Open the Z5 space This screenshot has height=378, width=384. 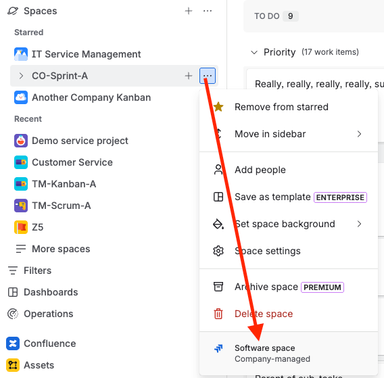pyautogui.click(x=37, y=227)
